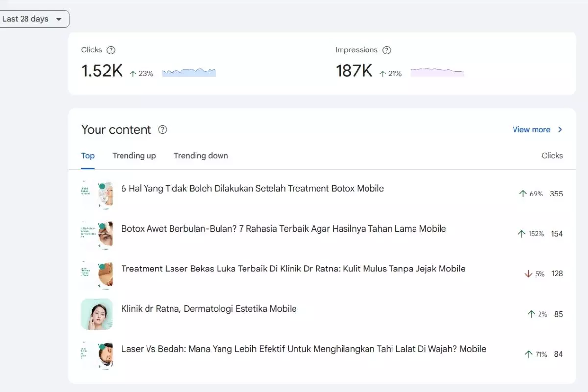Click the 21% impressions increase indicator

(390, 73)
